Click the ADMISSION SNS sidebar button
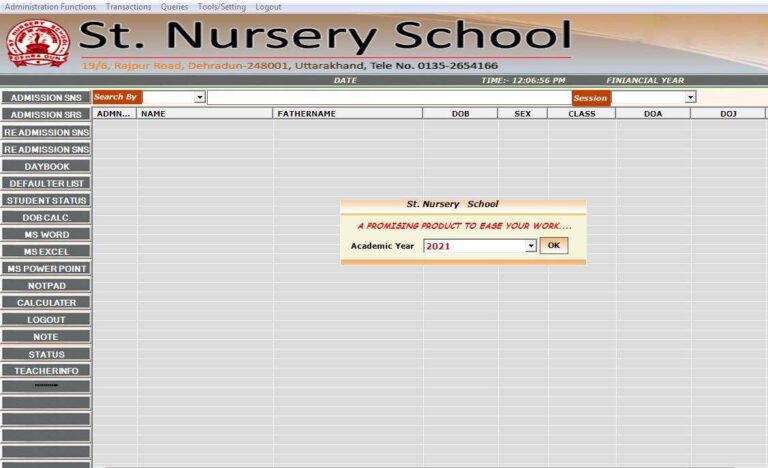 pos(46,98)
